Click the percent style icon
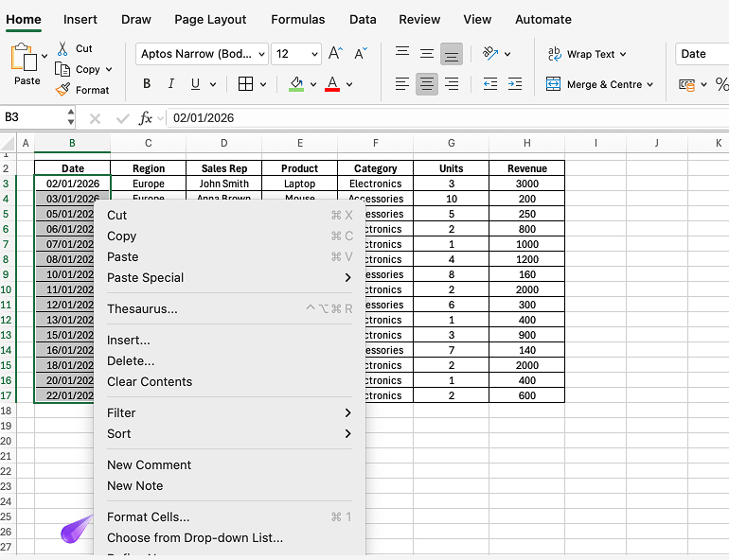The width and height of the screenshot is (729, 560). click(721, 84)
